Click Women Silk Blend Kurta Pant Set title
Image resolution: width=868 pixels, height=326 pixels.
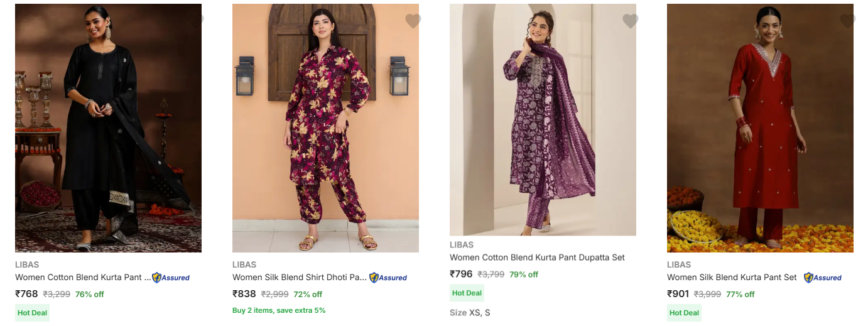coord(732,277)
